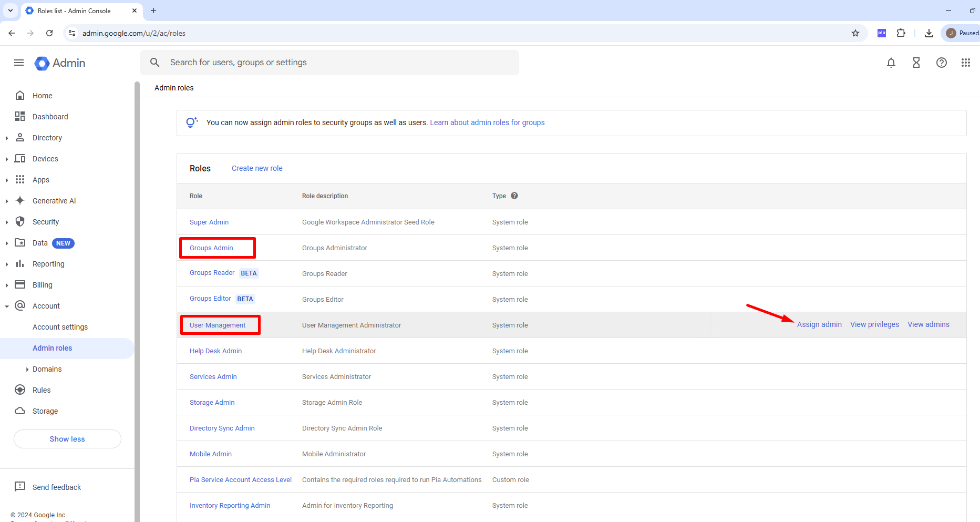Open the Super Admin role
980x522 pixels.
(x=209, y=222)
